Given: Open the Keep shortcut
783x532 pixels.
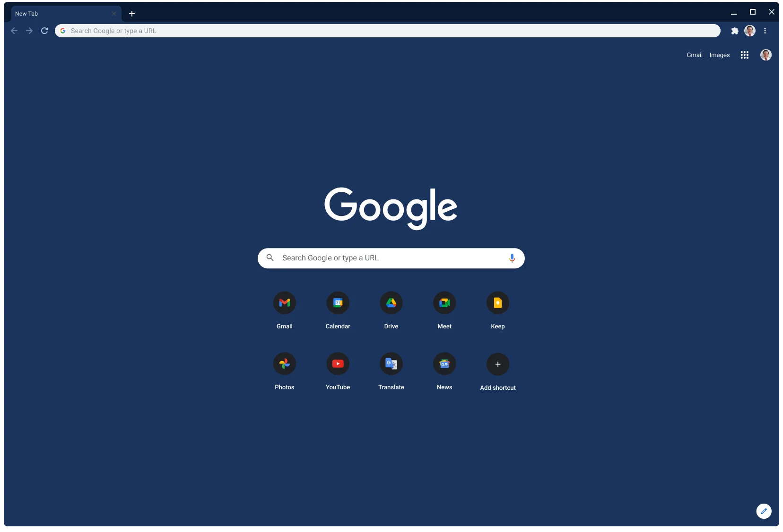Looking at the screenshot, I should pos(497,303).
